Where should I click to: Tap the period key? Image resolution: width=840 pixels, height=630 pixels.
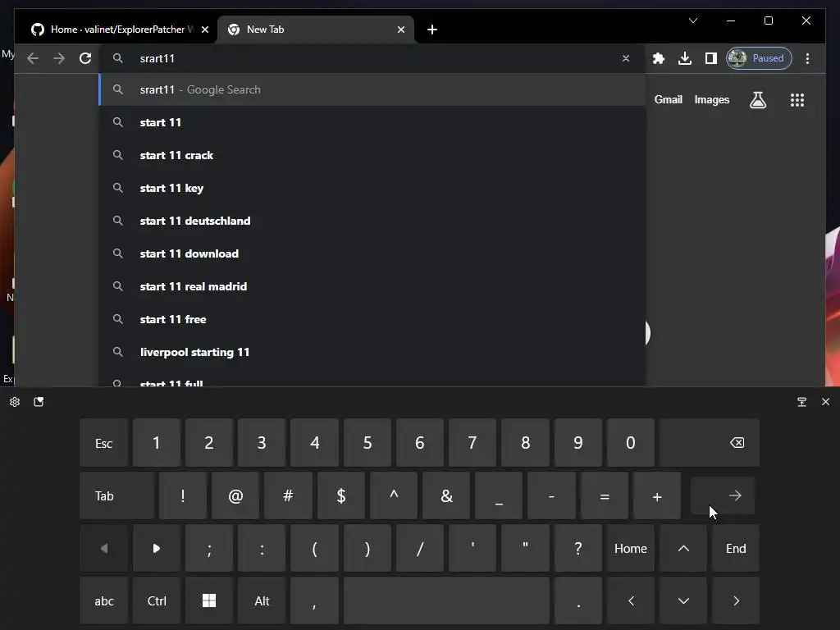[578, 601]
